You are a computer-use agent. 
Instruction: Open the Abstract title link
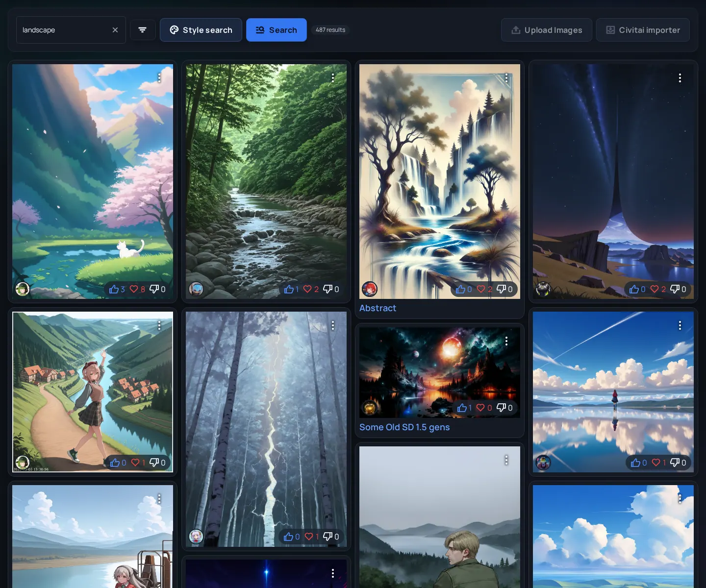pos(378,308)
